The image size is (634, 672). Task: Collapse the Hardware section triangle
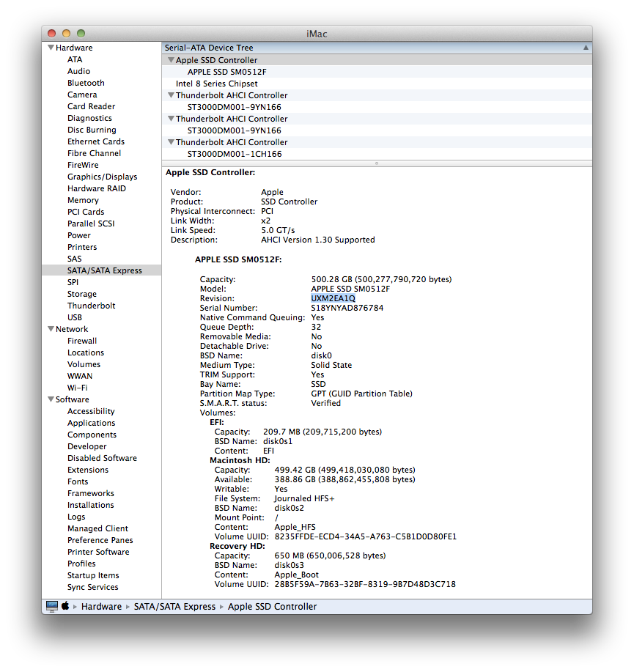(x=51, y=48)
